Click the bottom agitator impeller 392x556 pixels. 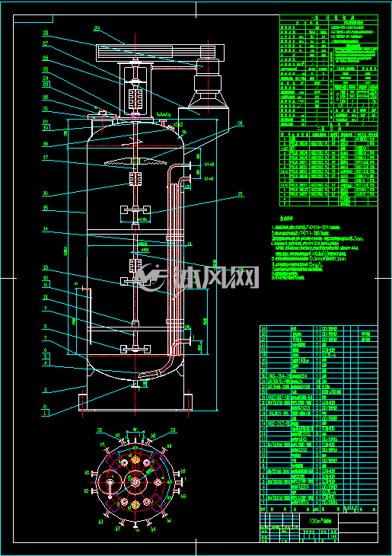[135, 349]
